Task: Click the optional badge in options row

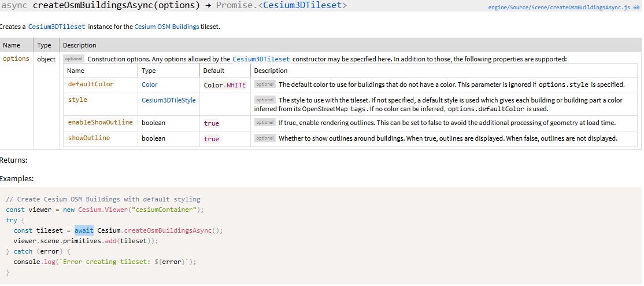Action: 73,59
